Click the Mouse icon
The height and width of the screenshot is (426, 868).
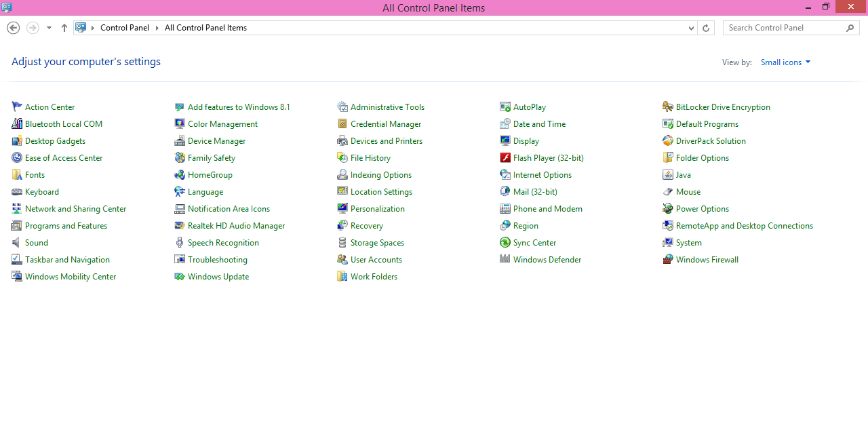pos(668,191)
